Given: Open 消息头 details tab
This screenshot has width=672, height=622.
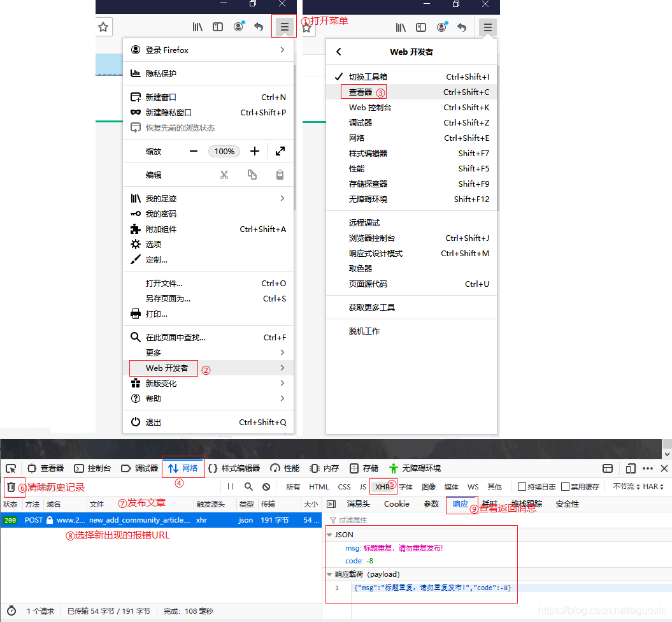Looking at the screenshot, I should 358,504.
